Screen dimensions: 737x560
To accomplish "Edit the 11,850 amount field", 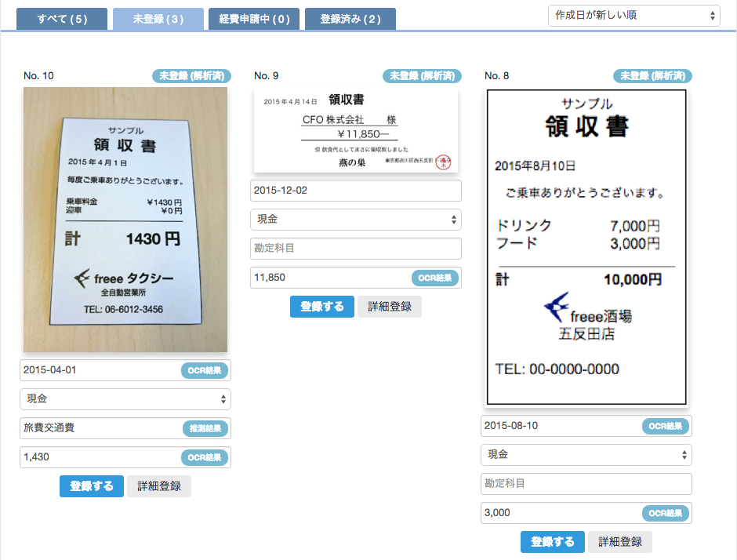I will (356, 278).
